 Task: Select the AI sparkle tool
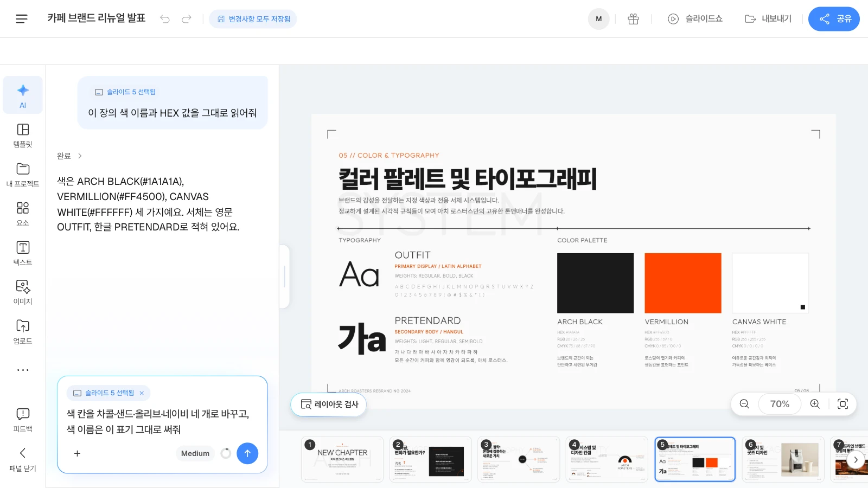point(23,95)
